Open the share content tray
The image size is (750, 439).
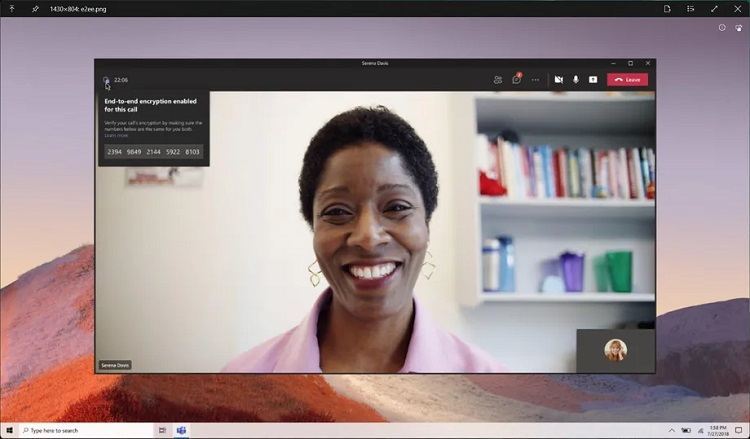tap(592, 79)
